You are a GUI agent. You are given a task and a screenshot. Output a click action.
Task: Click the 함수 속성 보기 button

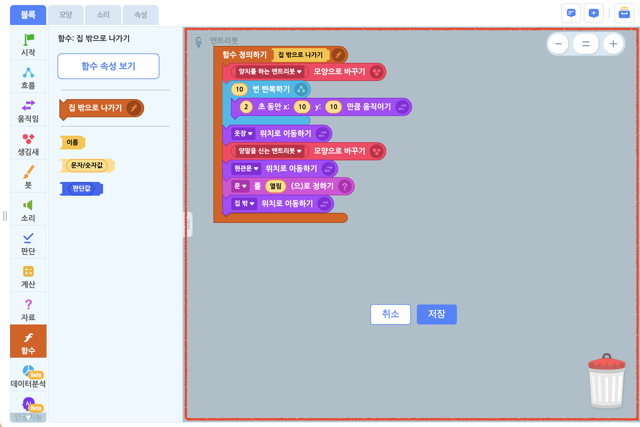click(108, 66)
